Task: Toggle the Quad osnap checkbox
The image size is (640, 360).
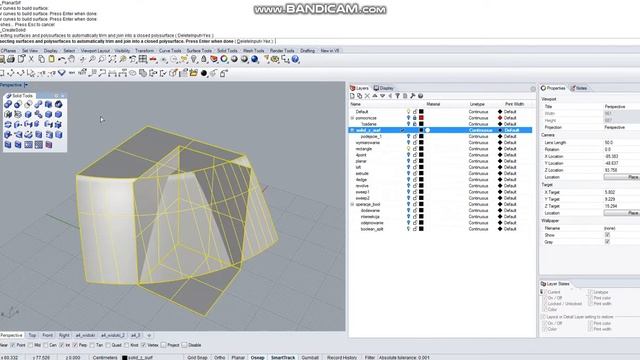Action: [x=108, y=345]
